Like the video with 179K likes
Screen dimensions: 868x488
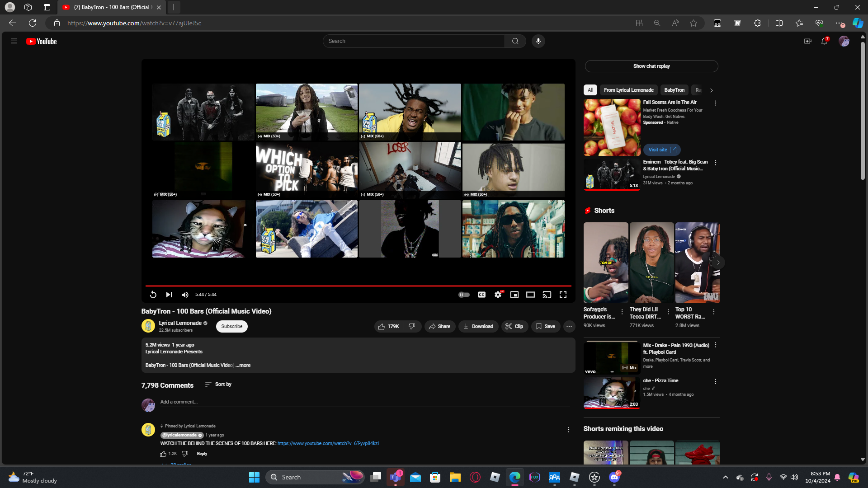click(388, 326)
